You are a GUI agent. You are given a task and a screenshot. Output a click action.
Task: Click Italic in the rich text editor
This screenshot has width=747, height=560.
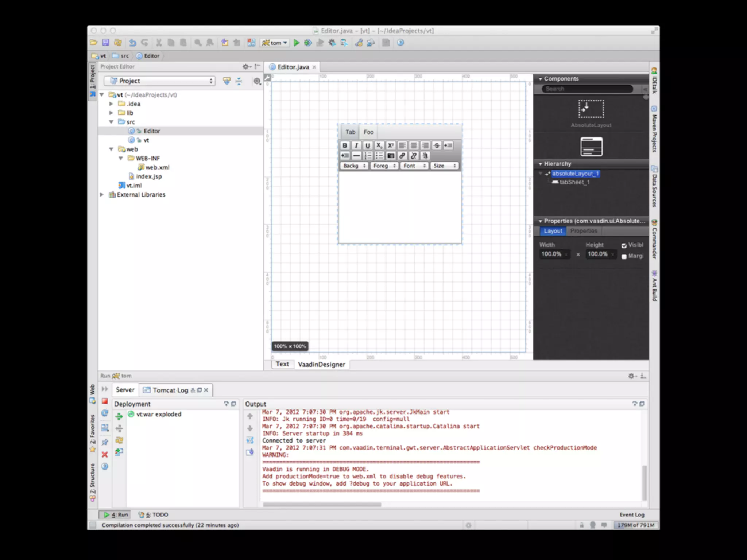[356, 145]
